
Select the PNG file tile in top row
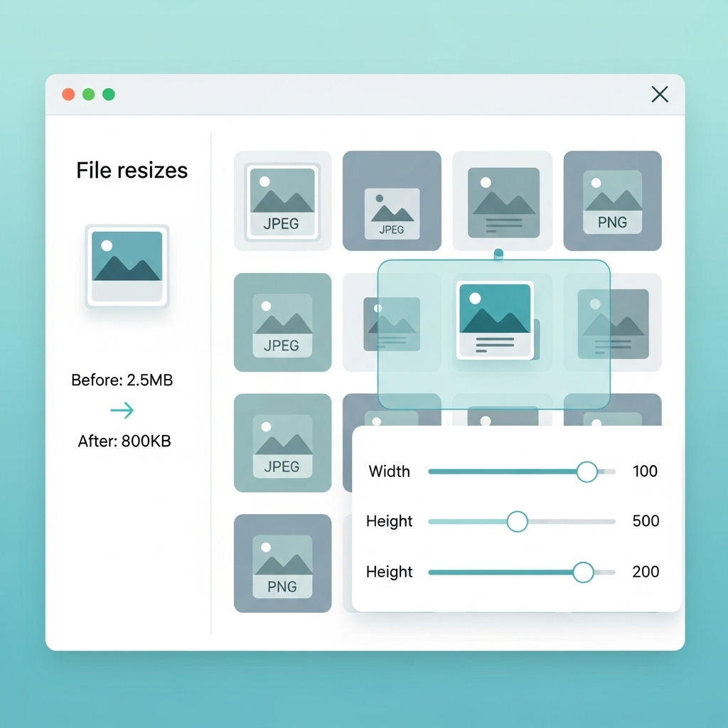click(612, 200)
